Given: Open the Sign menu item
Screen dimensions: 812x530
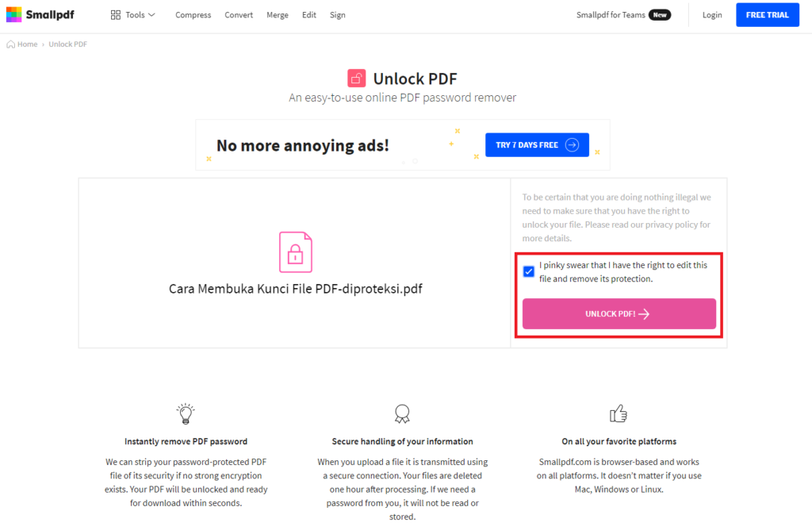Looking at the screenshot, I should pos(337,14).
